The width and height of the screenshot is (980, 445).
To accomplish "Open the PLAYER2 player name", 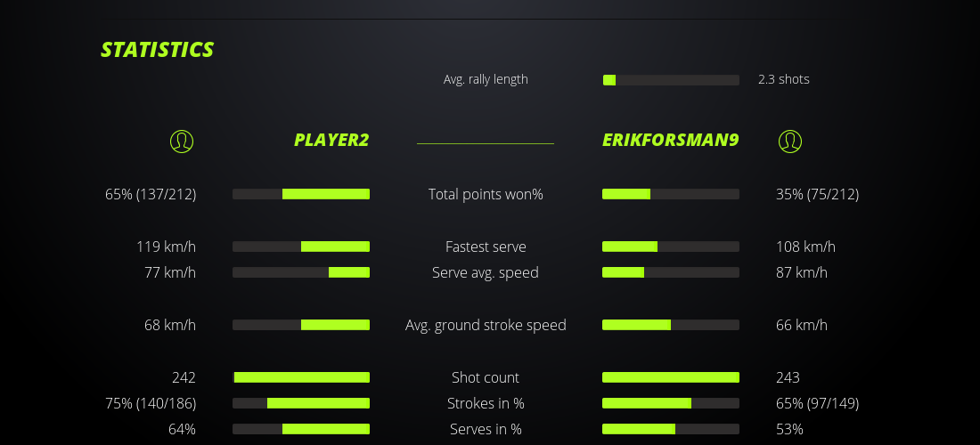I will tap(331, 141).
